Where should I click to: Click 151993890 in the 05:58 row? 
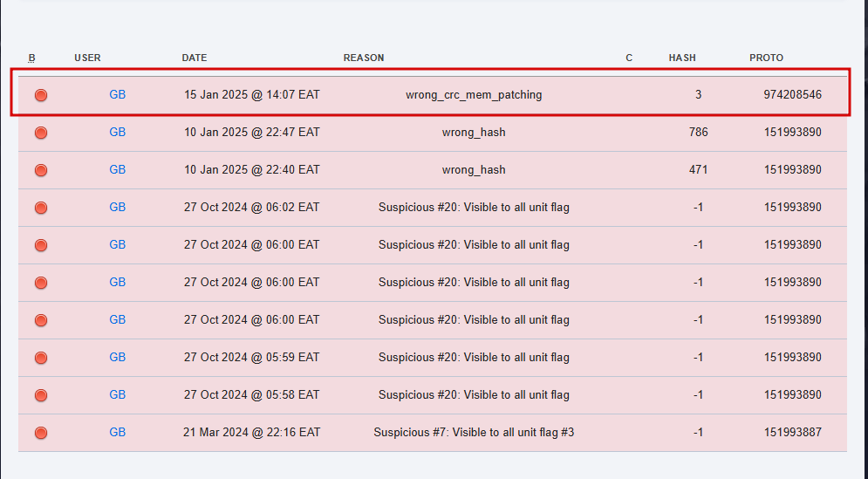793,395
